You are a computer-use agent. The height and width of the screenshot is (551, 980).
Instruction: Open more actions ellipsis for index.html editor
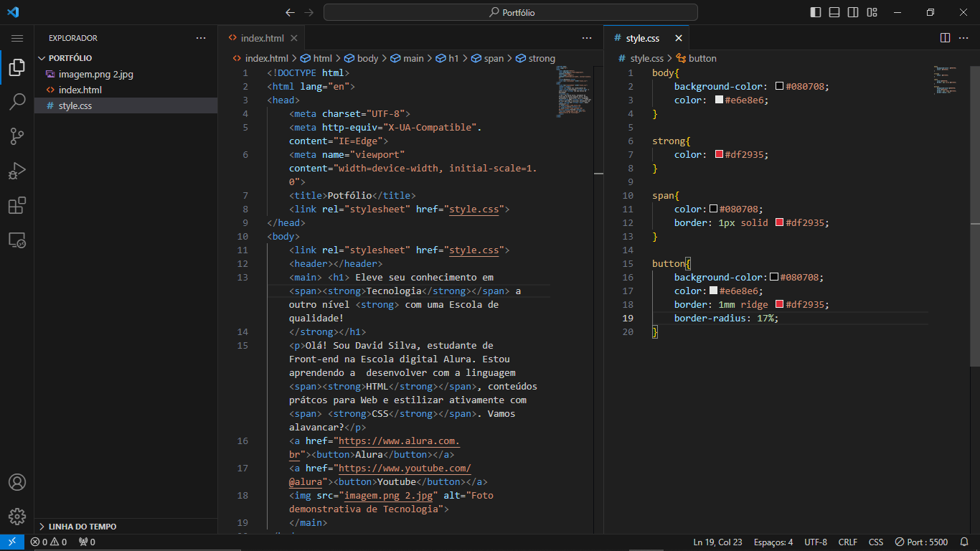click(x=587, y=38)
